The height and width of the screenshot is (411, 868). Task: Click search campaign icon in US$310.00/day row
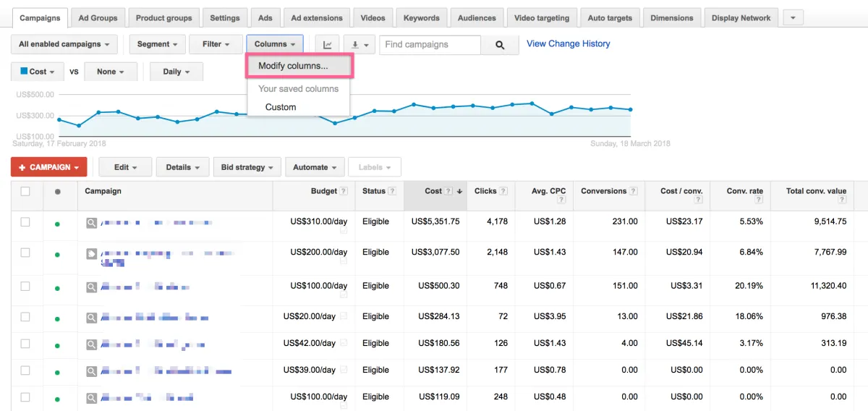click(91, 224)
